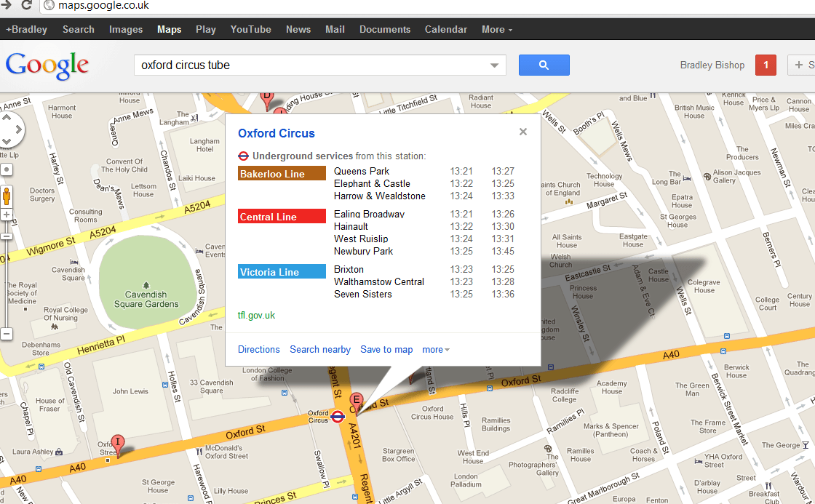815x504 pixels.
Task: Close the Oxford Circus info window
Action: point(523,132)
